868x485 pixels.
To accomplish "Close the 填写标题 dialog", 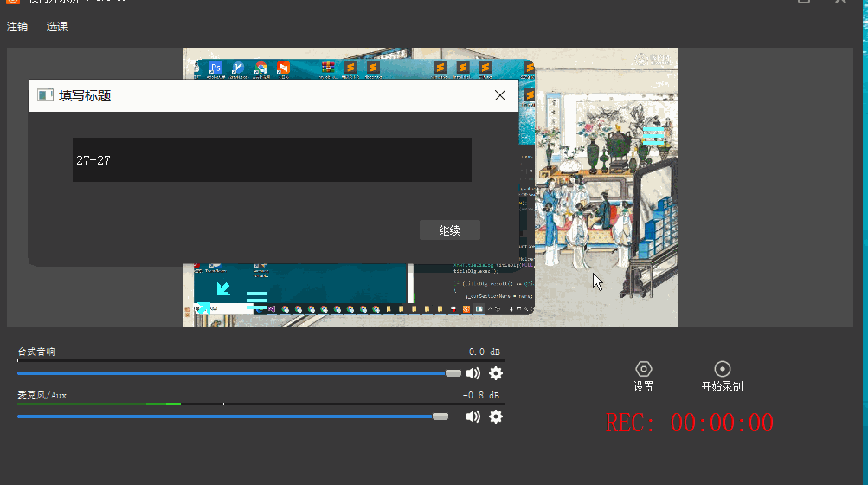I will [x=500, y=95].
